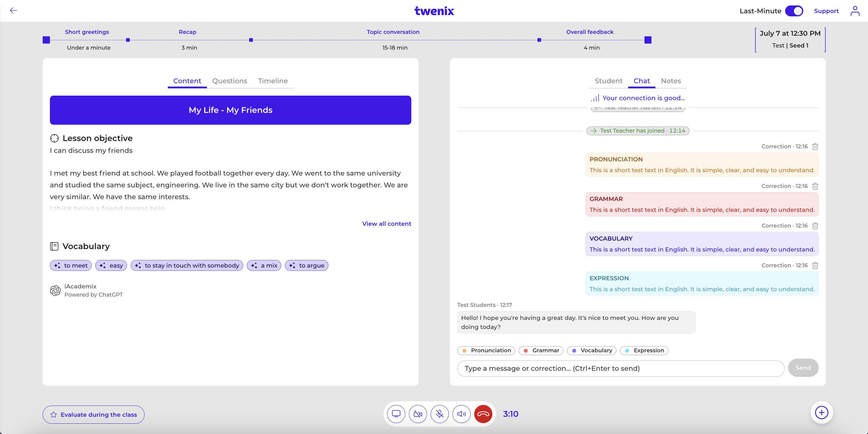
Task: Delete the Pronunciation correction with its trash icon
Action: coord(815,147)
